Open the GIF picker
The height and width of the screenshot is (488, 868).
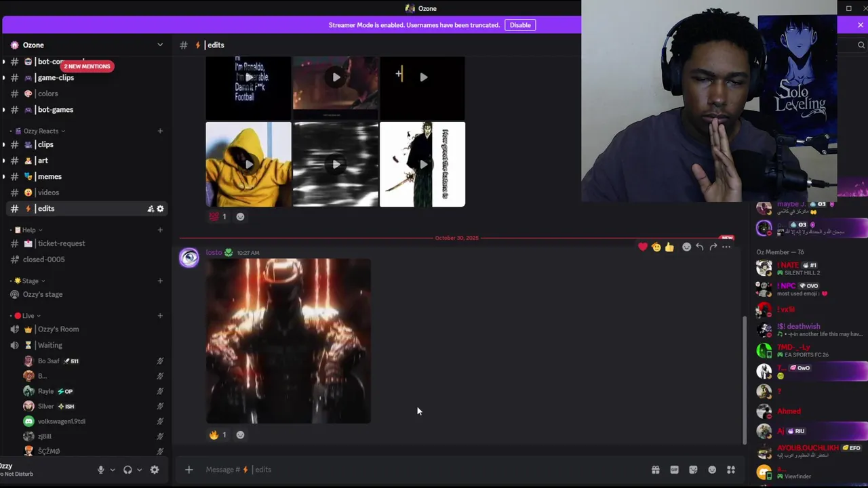click(x=674, y=470)
